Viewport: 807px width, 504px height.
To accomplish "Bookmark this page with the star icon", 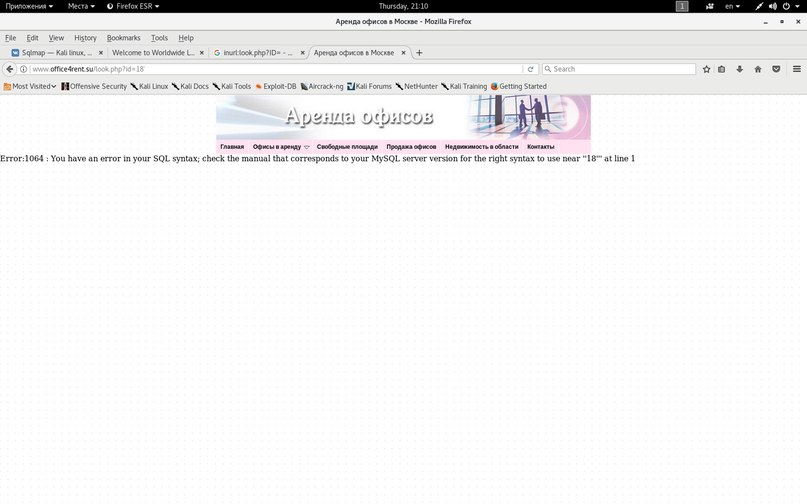I will point(707,69).
